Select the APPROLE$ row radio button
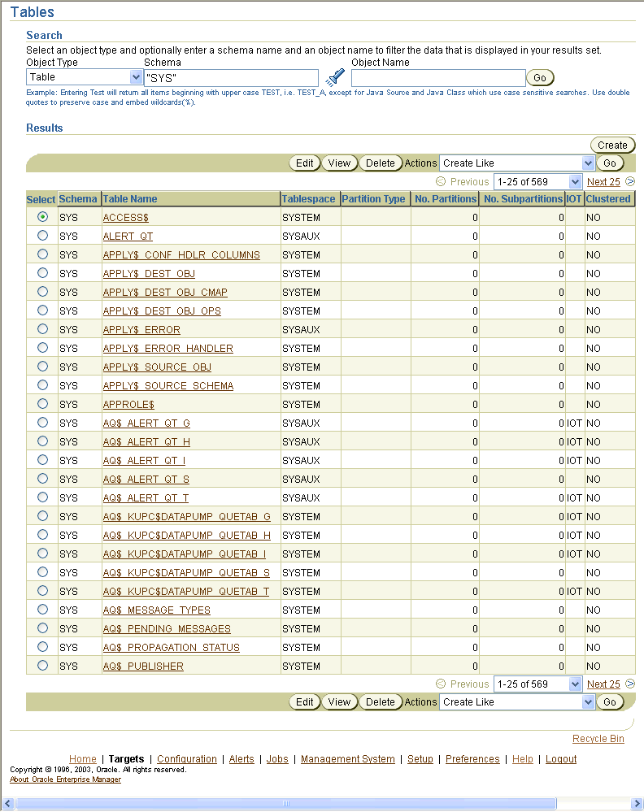 [42, 404]
